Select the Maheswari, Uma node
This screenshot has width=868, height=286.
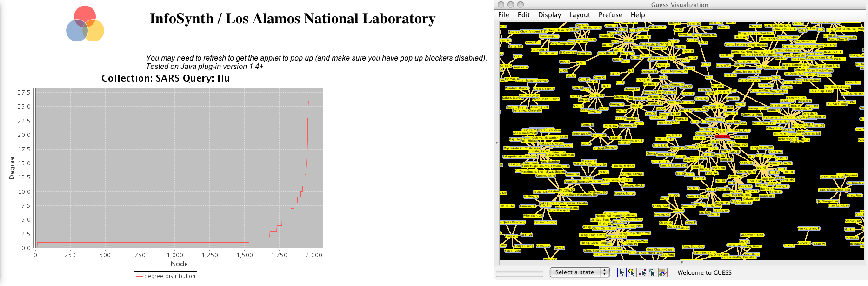click(752, 235)
